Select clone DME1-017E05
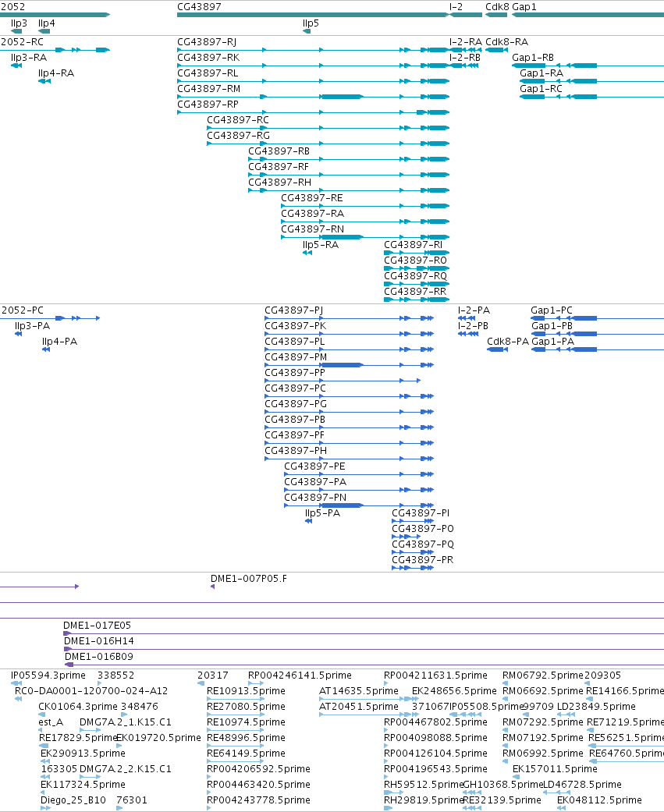The image size is (664, 812). pos(364,634)
